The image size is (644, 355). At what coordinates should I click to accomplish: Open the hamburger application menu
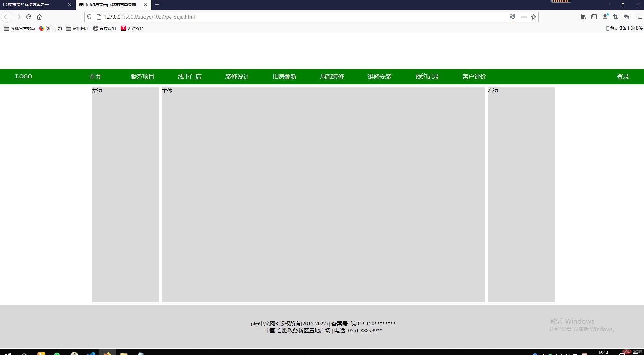[640, 17]
